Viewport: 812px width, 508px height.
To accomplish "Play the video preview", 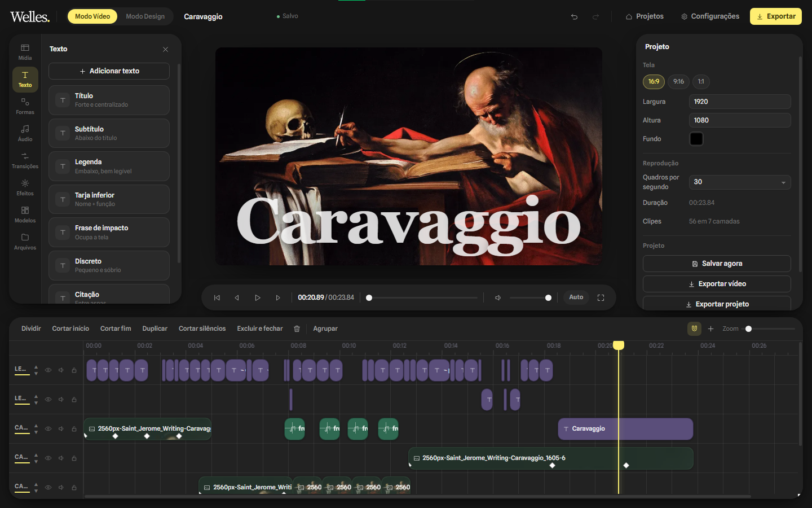I will (257, 297).
